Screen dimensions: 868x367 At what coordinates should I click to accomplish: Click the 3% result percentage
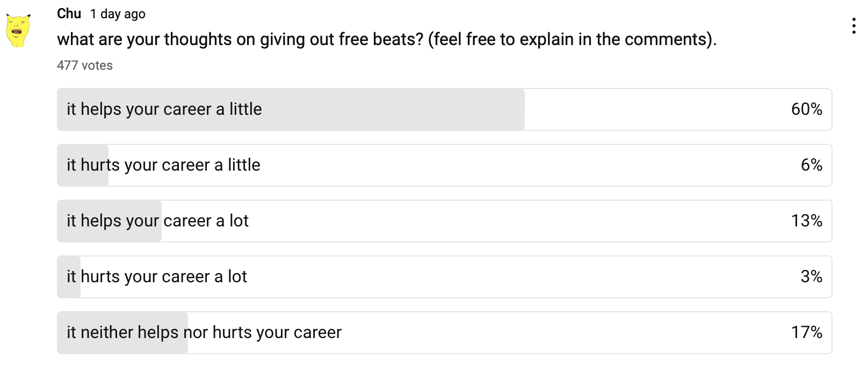(811, 277)
